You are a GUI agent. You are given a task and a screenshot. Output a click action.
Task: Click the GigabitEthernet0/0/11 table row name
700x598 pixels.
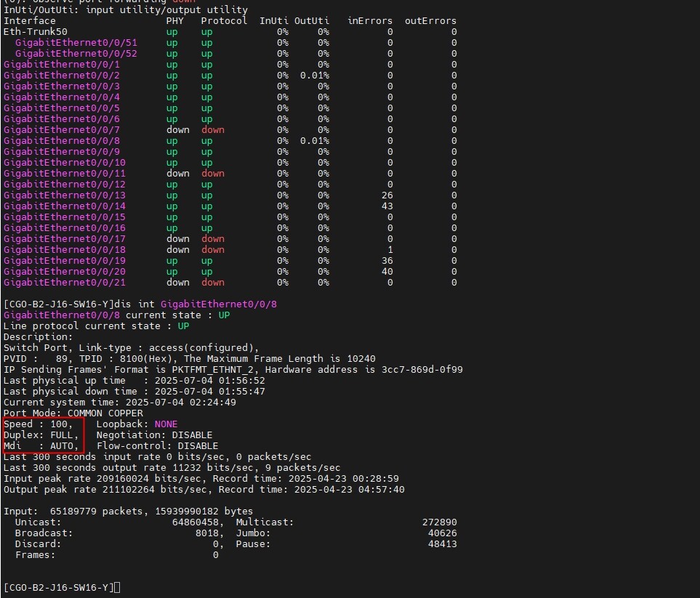coord(64,174)
